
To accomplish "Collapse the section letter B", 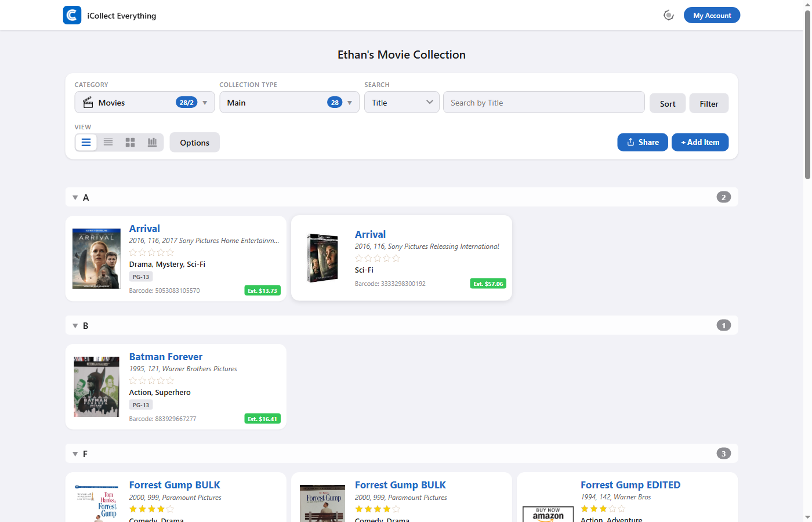I will click(75, 325).
